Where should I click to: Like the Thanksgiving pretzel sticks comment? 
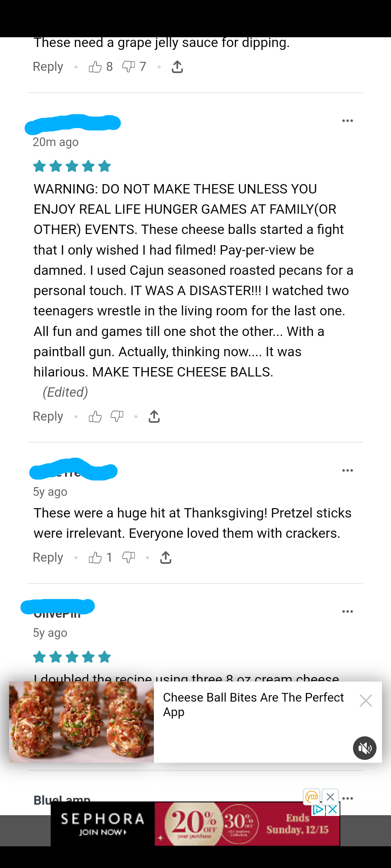coord(95,558)
